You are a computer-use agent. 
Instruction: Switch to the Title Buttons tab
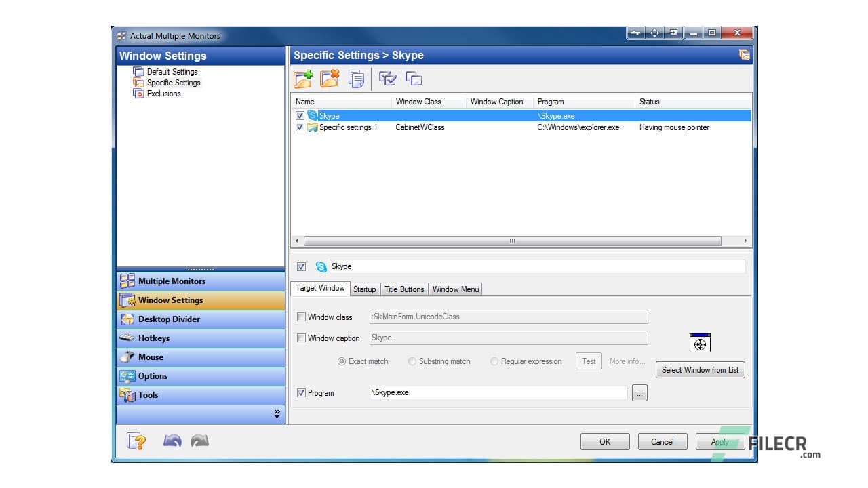pos(404,289)
